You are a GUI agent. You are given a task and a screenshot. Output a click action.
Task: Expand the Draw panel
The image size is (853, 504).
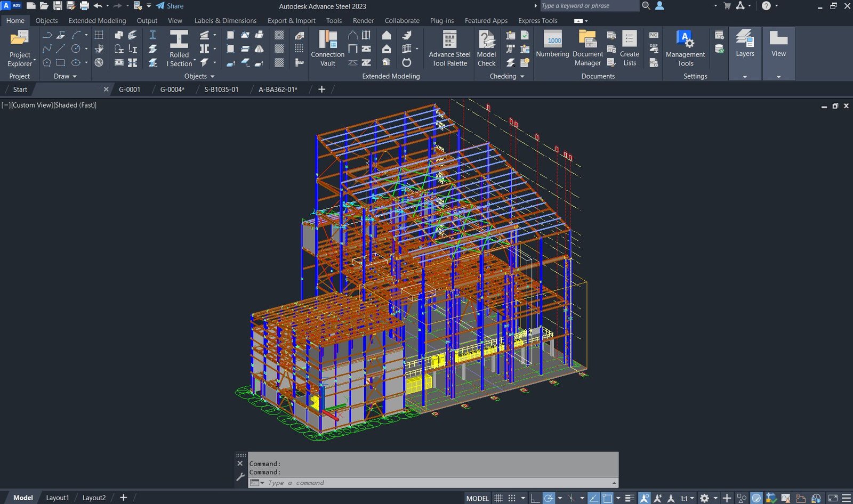click(x=65, y=76)
